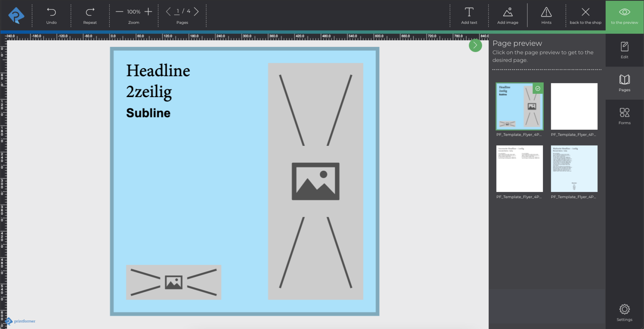
Task: Click the Repeat redo icon
Action: tap(90, 12)
